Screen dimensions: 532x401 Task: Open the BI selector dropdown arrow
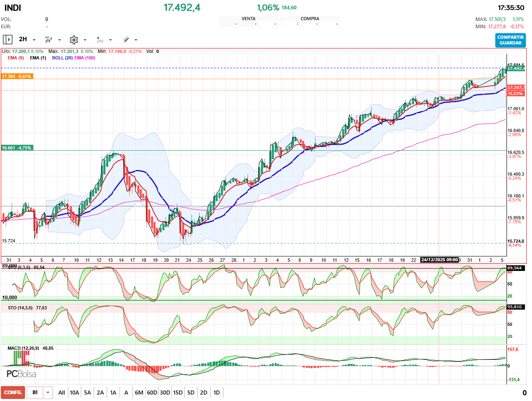pos(48,393)
